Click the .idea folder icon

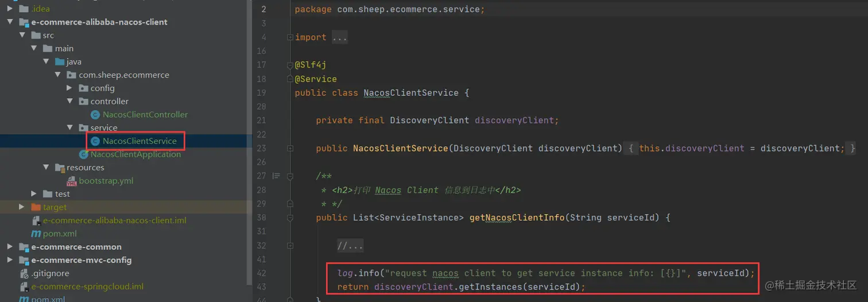click(24, 9)
